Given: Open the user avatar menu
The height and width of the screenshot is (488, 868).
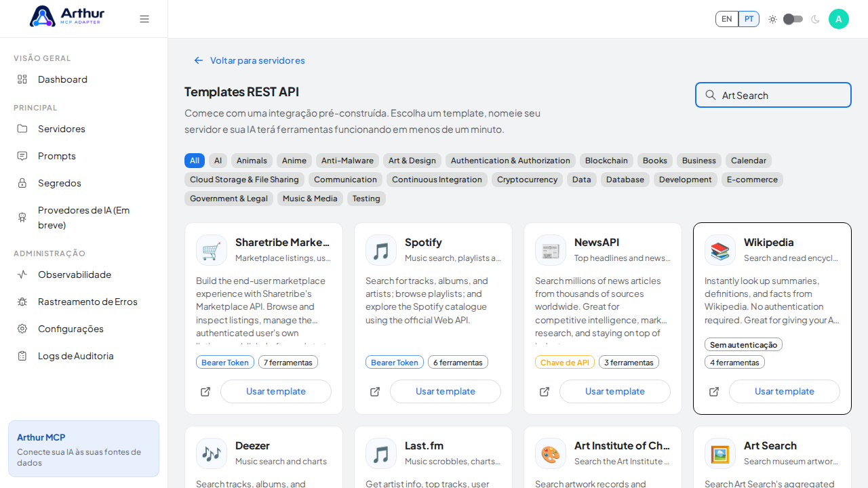Looking at the screenshot, I should tap(839, 19).
